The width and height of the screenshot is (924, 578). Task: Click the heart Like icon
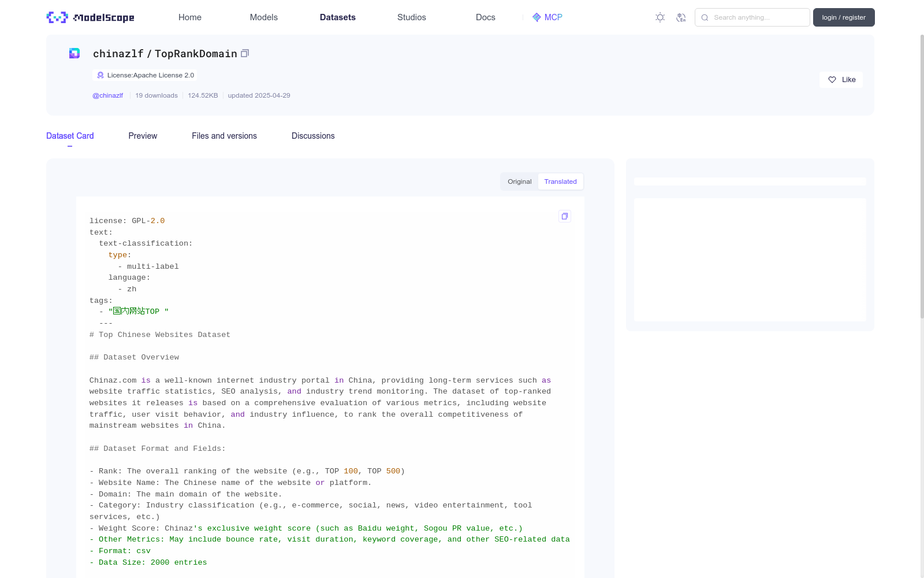coord(832,80)
